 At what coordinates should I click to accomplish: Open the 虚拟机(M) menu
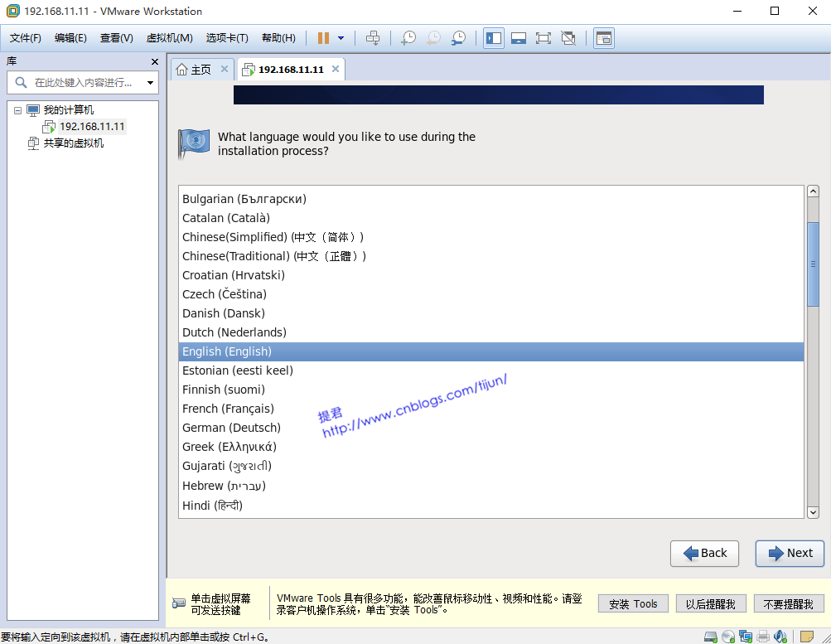170,38
